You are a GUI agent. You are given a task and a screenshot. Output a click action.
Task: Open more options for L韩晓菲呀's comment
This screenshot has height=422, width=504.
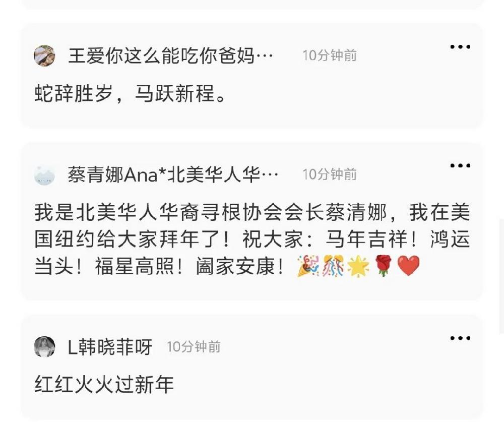click(460, 338)
